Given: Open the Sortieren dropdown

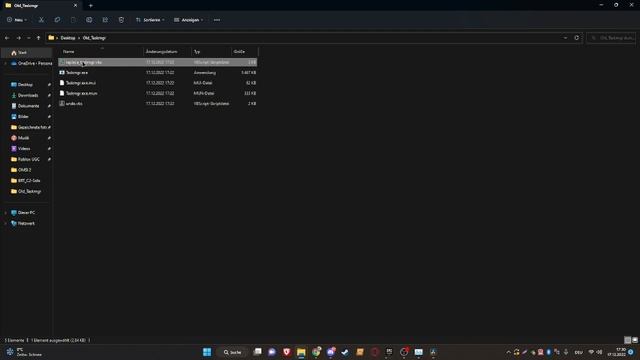Looking at the screenshot, I should coord(150,20).
